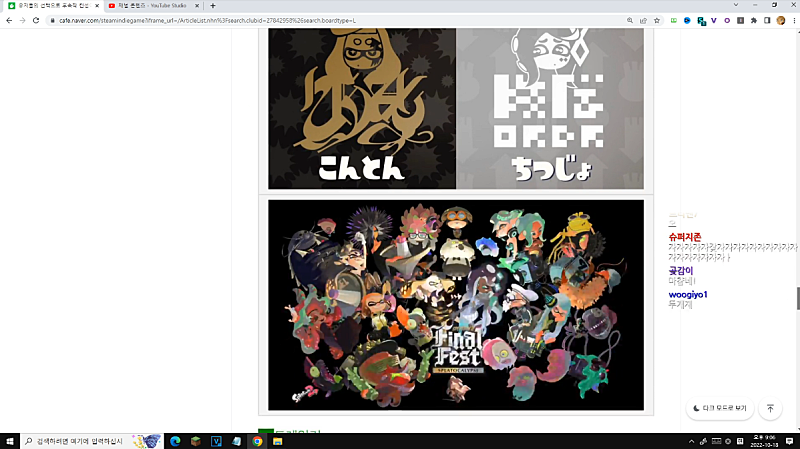Share this page from the address bar

coord(643,20)
